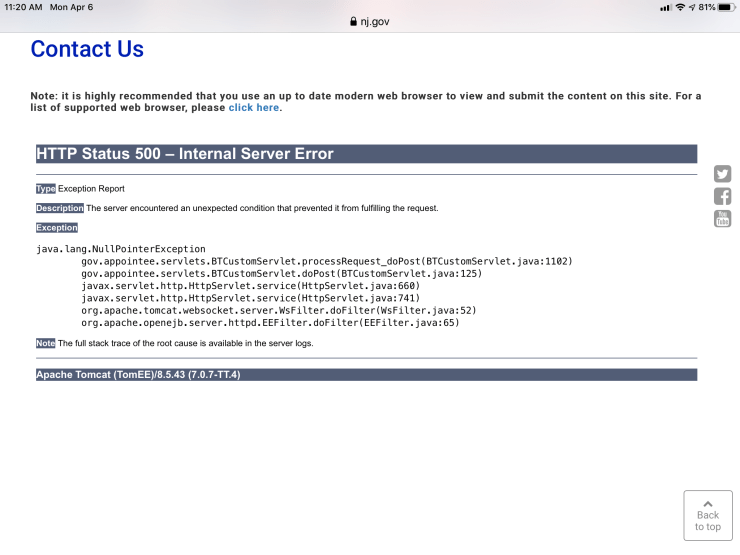Tap the cellular signal bars icon
This screenshot has height=555, width=740.
665,7
